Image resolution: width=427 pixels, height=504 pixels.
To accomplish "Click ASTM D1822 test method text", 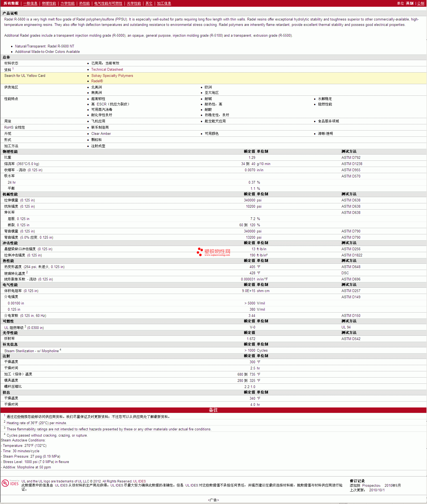I will pyautogui.click(x=352, y=255).
